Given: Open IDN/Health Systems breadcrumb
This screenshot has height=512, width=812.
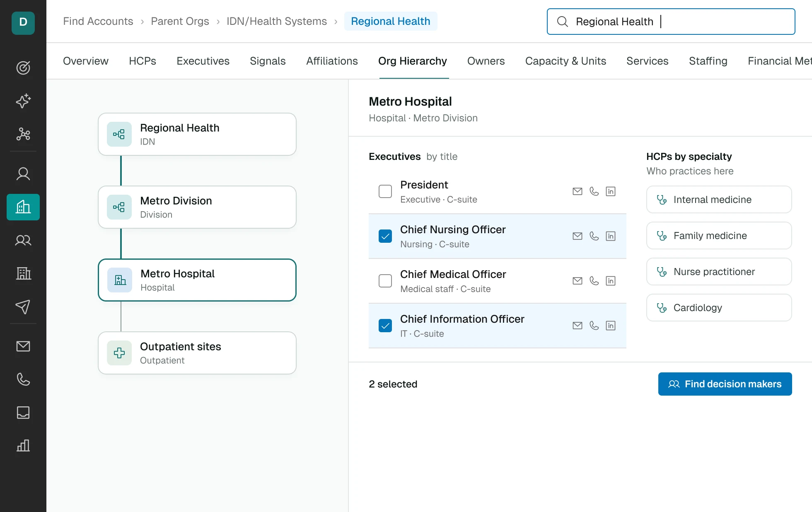Looking at the screenshot, I should coord(277,21).
